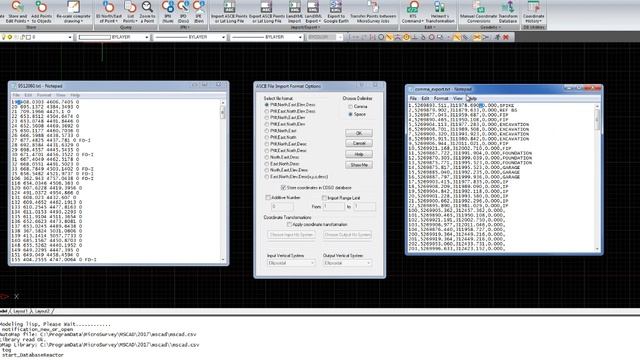Click Add Points to Objects icon

point(41,12)
